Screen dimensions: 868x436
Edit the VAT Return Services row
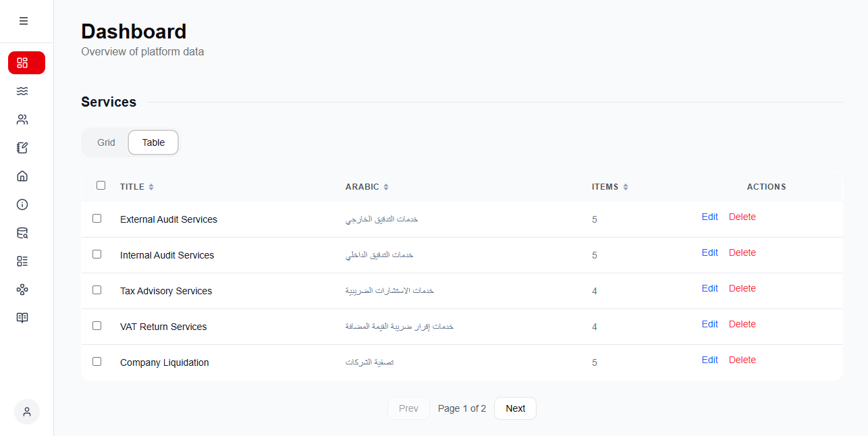click(x=710, y=324)
